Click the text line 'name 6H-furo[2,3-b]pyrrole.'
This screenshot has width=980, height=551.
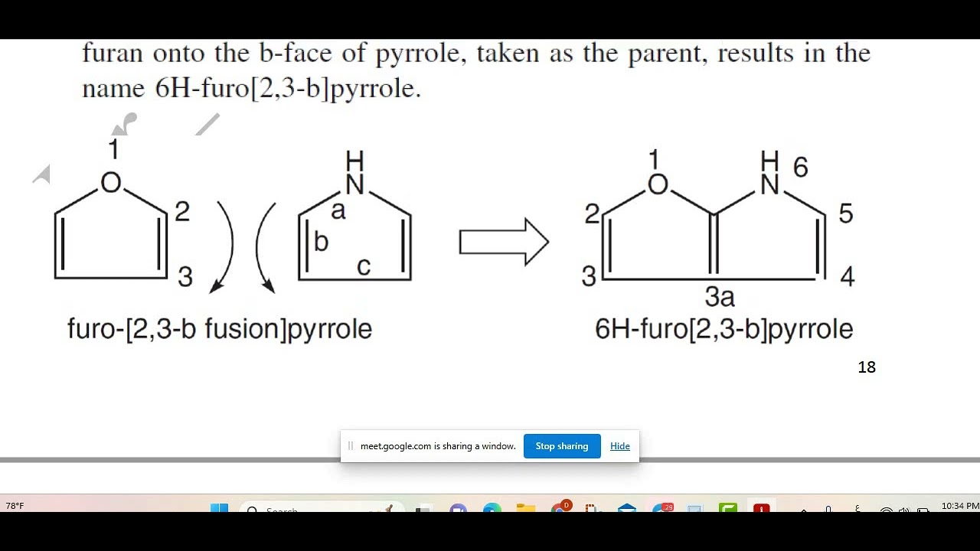(x=252, y=88)
